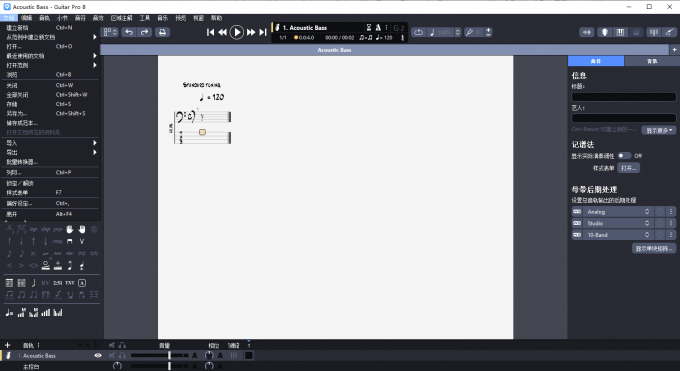The height and width of the screenshot is (371, 680).
Task: Toggle visibility eye of Acoustic Bass track
Action: point(98,356)
